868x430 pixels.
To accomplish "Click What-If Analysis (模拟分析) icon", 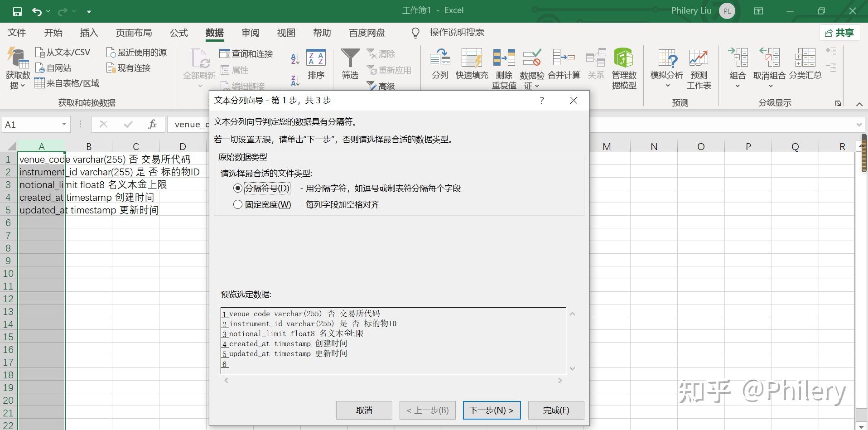I will pos(667,69).
